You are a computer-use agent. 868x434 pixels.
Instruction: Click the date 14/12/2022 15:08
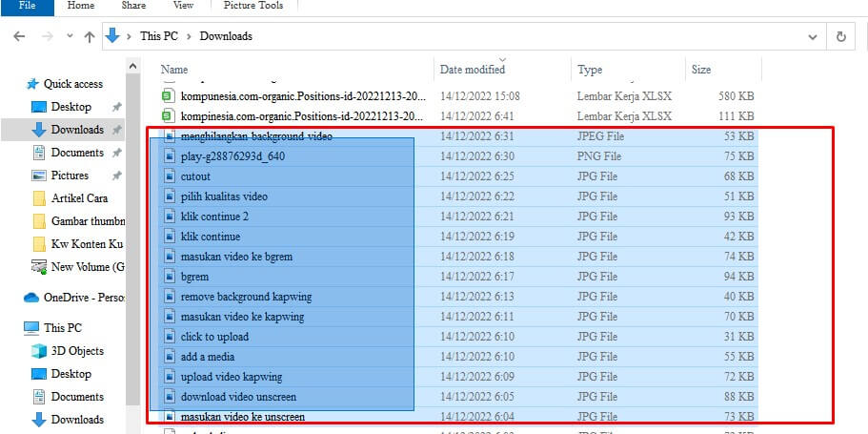coord(480,96)
